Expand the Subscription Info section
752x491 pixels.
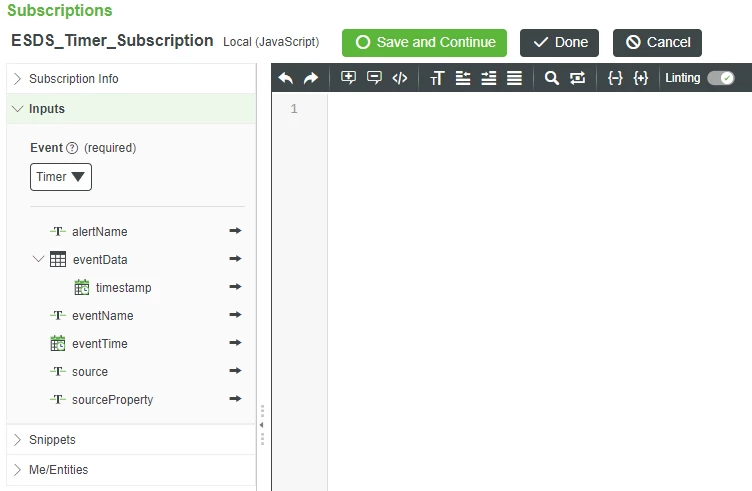pos(131,79)
